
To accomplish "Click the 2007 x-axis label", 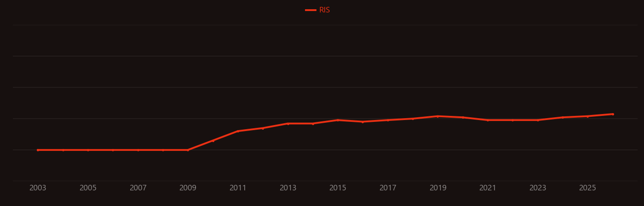I will [x=138, y=188].
